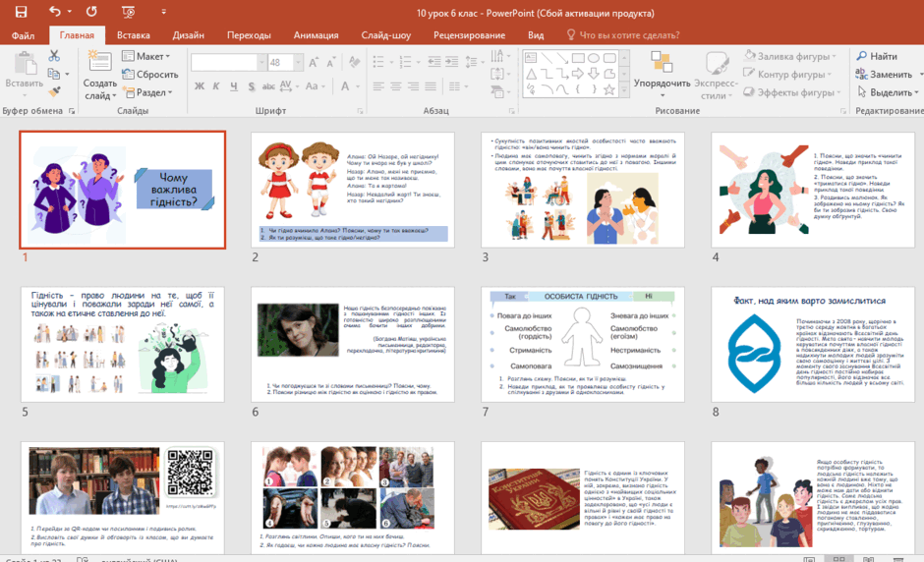Select the oval shape in gallery
The width and height of the screenshot is (924, 562).
[x=594, y=58]
